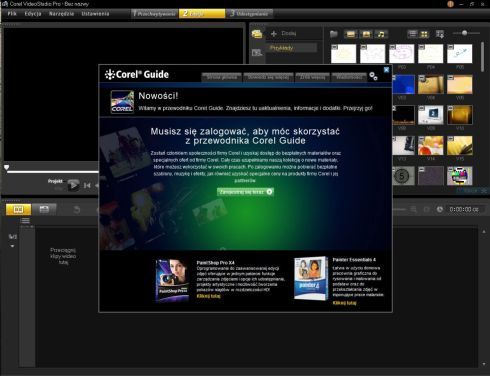
Task: Adjust the library thumbnail size slider
Action: pyautogui.click(x=466, y=33)
